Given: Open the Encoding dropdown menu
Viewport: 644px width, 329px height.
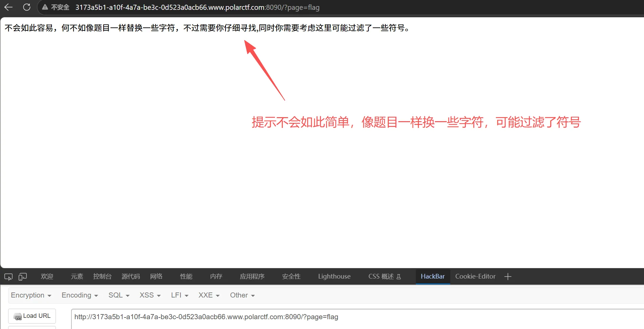Looking at the screenshot, I should 80,295.
